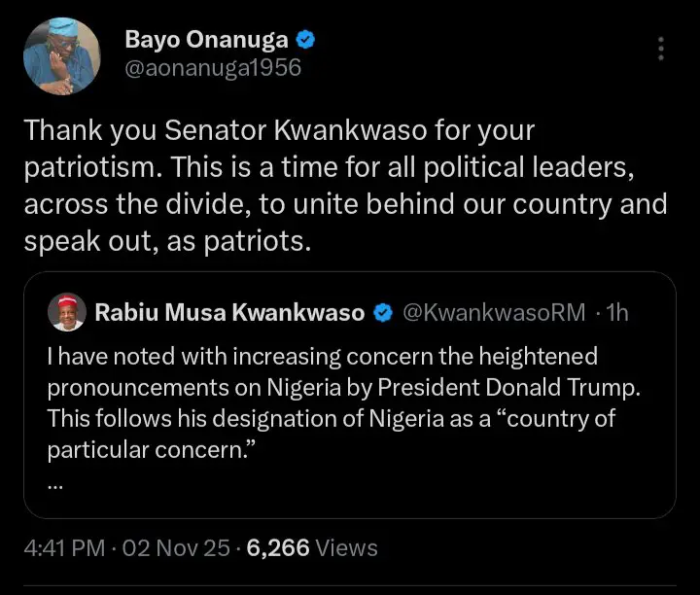This screenshot has height=595, width=700.
Task: Click Rabiu Musa Kwankwaso's small avatar
Action: click(67, 312)
